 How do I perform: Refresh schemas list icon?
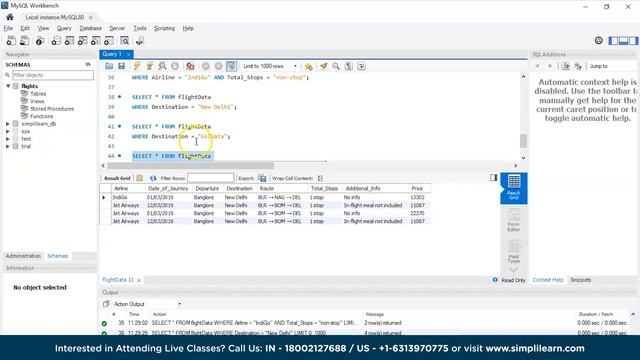pos(88,64)
